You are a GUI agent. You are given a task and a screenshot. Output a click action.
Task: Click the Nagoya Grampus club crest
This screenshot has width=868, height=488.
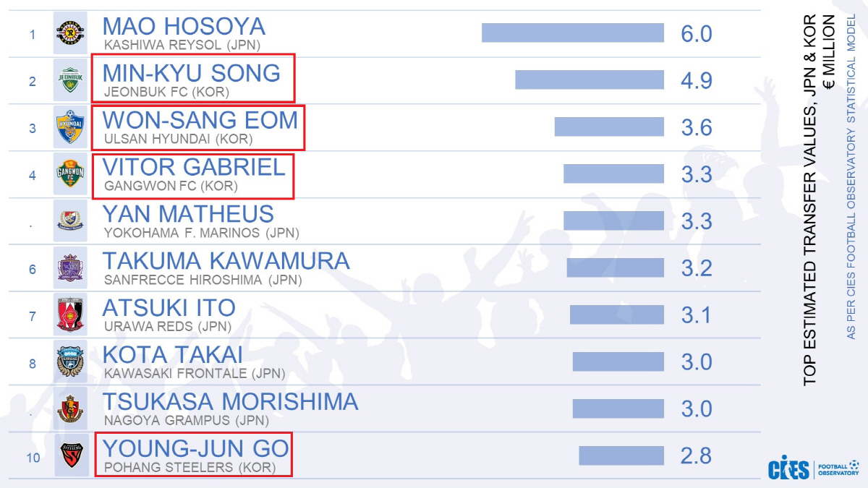(x=70, y=409)
